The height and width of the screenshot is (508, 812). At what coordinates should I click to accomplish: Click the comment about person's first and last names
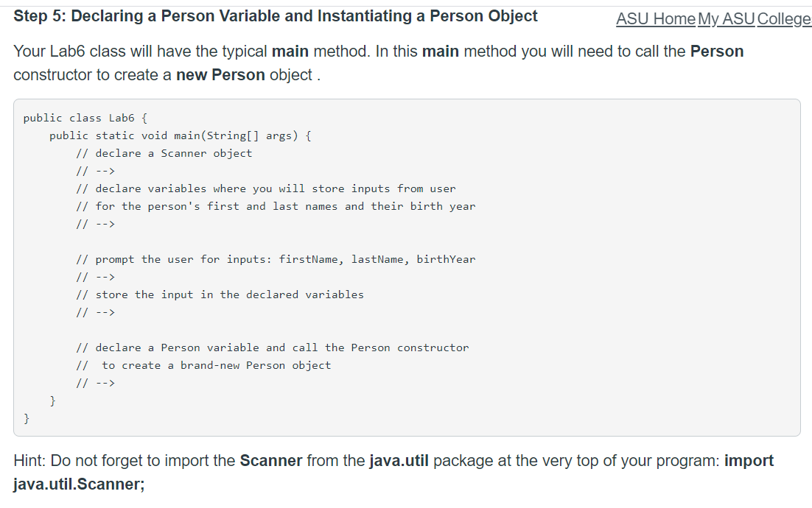click(x=276, y=206)
